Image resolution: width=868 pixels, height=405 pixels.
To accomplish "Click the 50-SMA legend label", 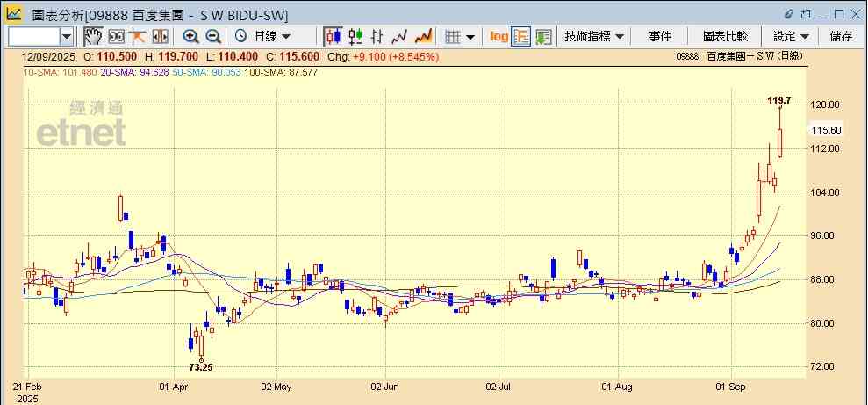I will pos(206,72).
